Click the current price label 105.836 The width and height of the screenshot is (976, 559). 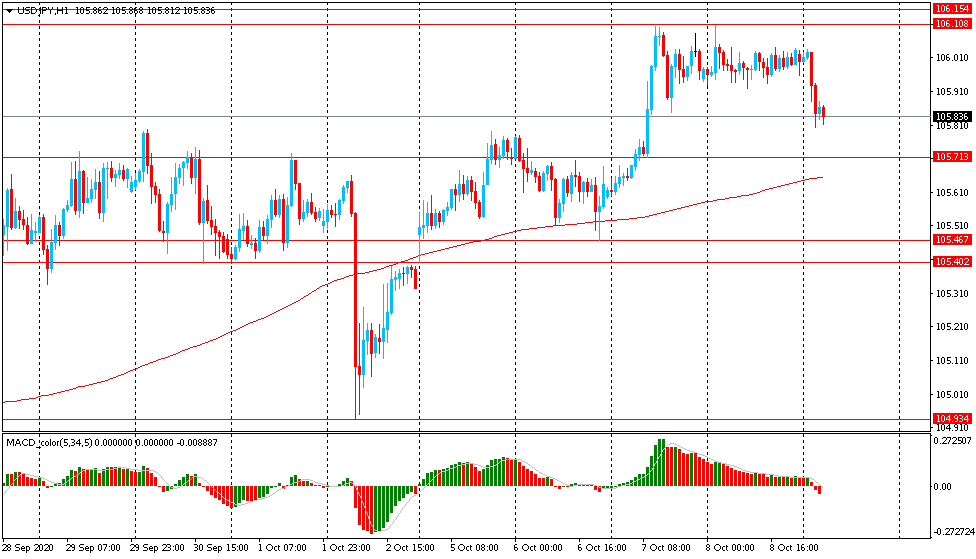952,116
